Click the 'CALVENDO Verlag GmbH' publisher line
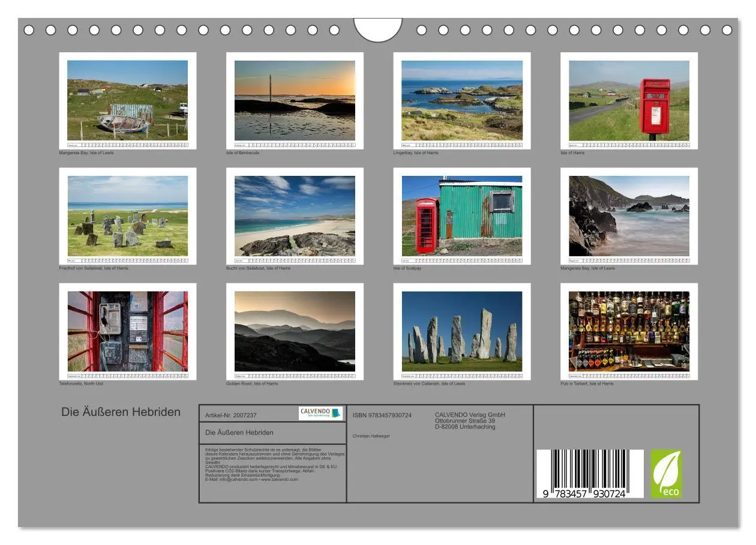Image resolution: width=756 pixels, height=545 pixels. tap(470, 415)
